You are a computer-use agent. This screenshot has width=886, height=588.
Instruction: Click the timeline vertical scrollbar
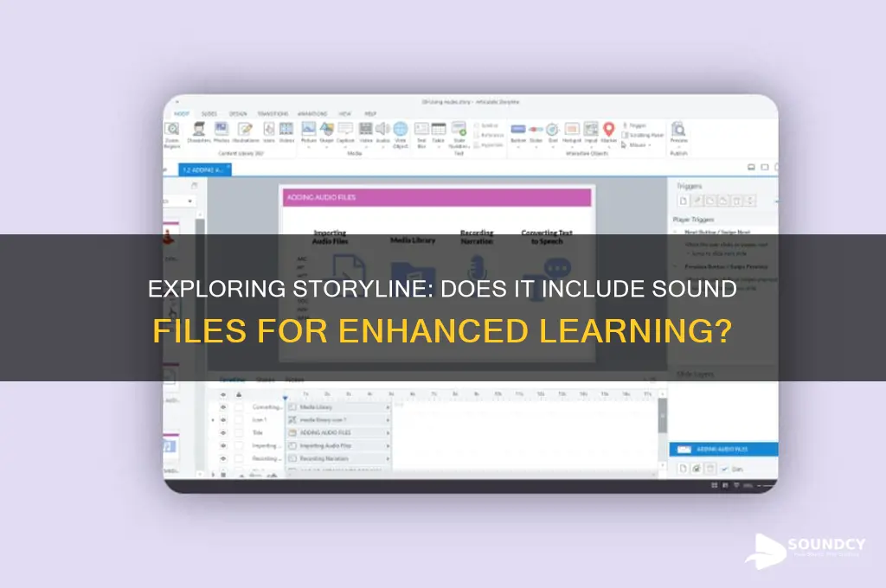662,415
